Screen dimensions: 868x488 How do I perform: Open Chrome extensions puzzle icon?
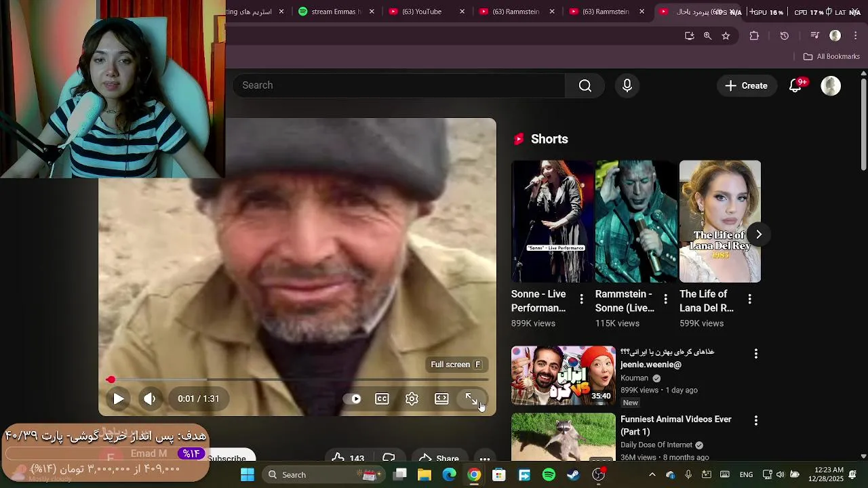point(754,36)
